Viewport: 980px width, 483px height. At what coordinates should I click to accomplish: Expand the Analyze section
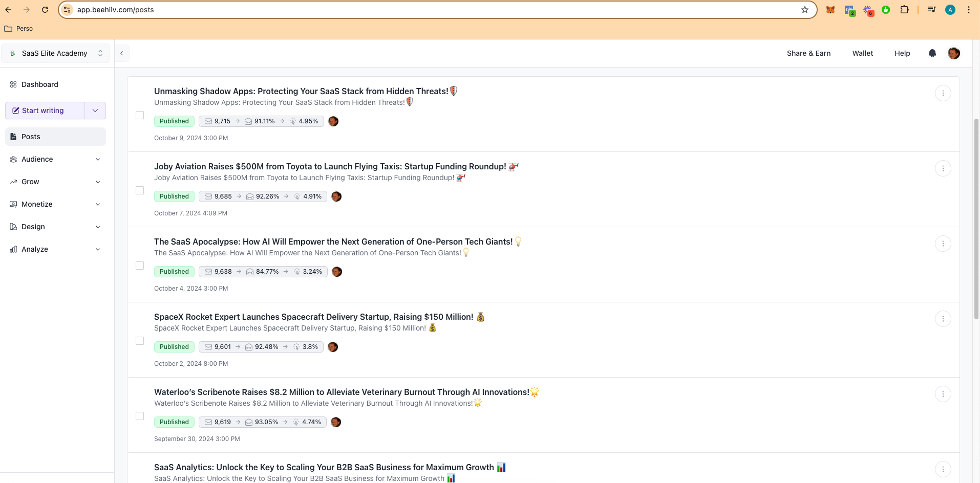pyautogui.click(x=55, y=249)
